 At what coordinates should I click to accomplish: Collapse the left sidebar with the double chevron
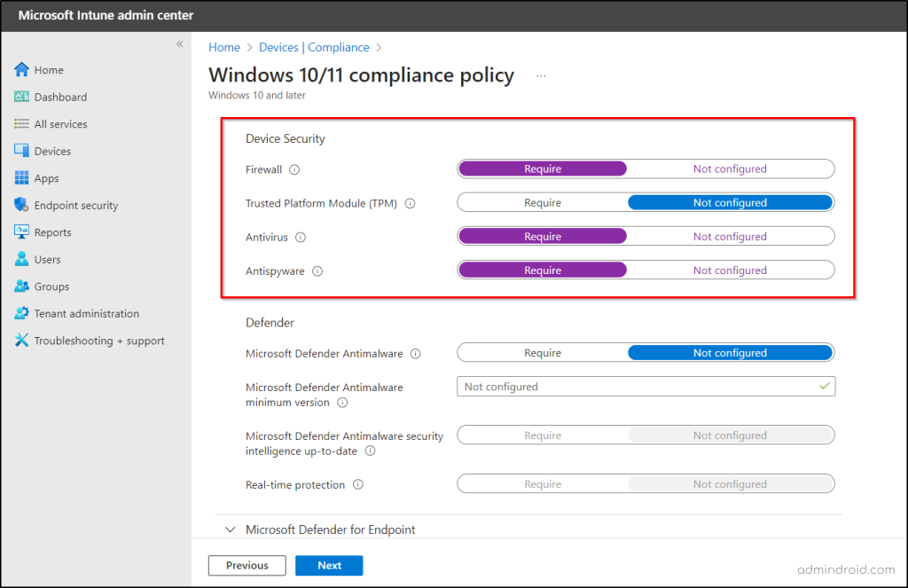point(179,44)
